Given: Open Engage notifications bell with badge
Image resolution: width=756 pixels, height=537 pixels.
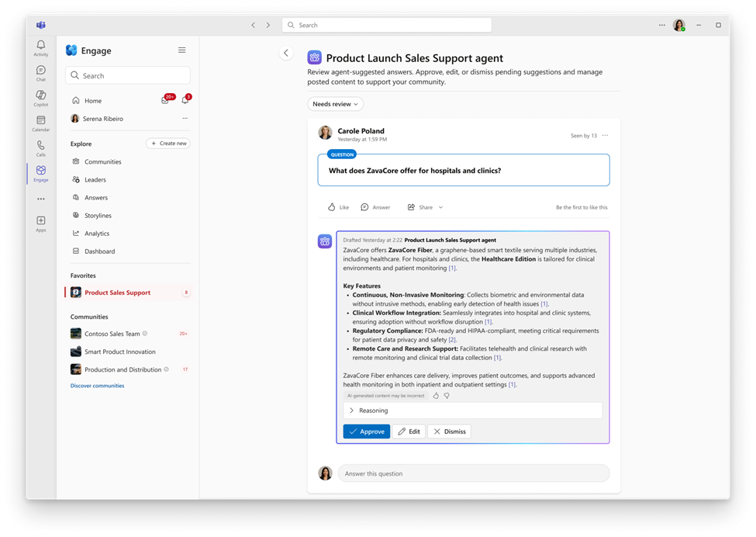Looking at the screenshot, I should (x=185, y=100).
